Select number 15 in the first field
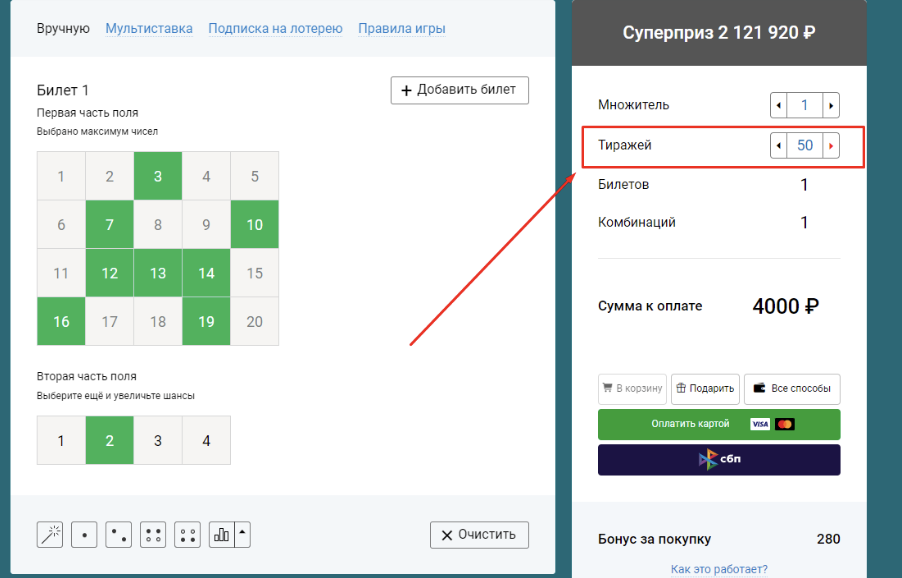The width and height of the screenshot is (902, 578). coord(254,273)
